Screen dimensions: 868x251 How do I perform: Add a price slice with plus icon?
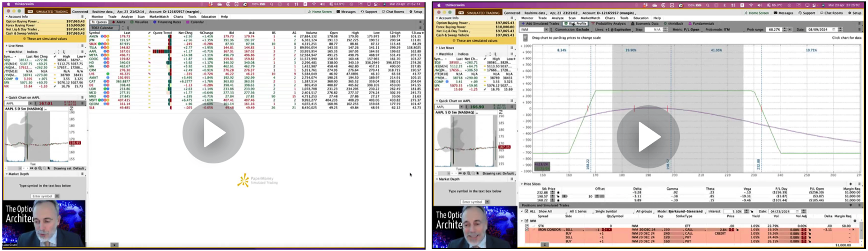[x=851, y=184]
